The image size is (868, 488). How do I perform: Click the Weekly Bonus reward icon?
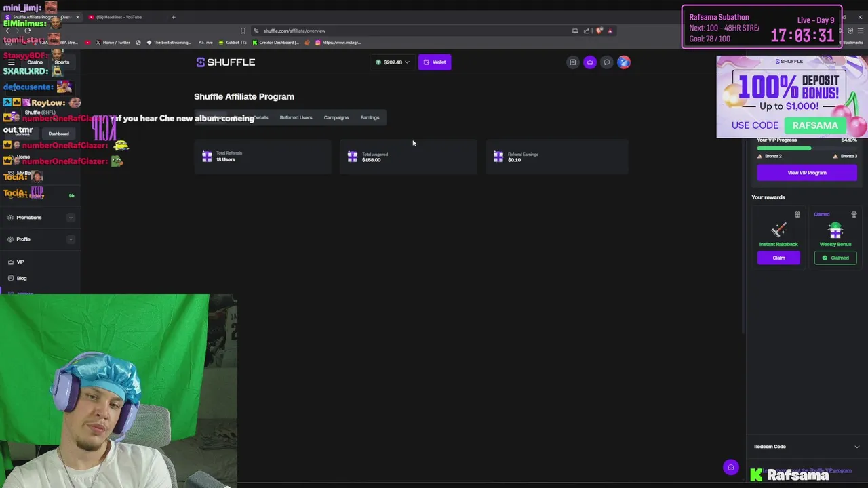click(x=835, y=230)
